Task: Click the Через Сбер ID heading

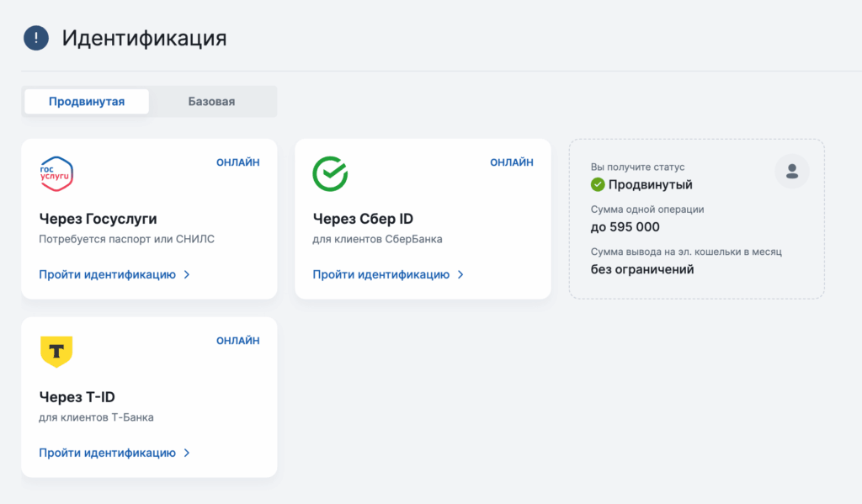Action: [x=363, y=219]
